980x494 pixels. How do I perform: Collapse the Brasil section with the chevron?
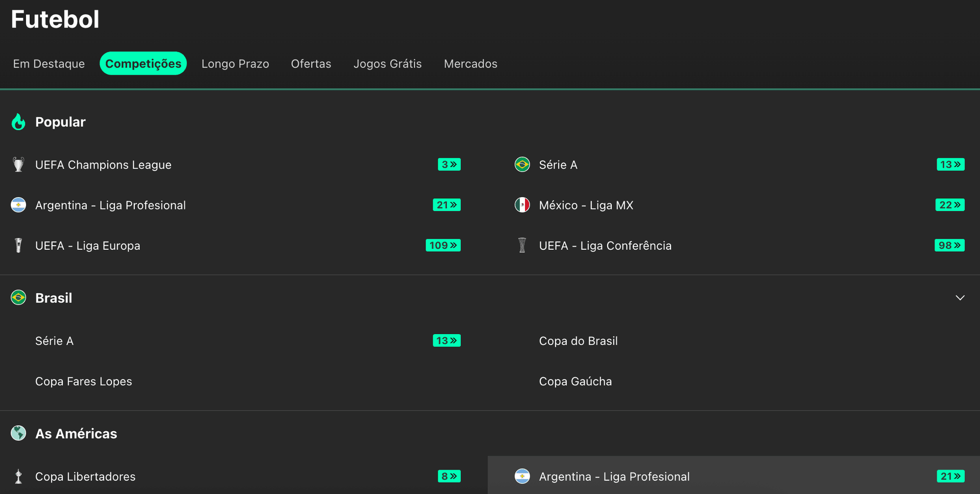tap(960, 298)
